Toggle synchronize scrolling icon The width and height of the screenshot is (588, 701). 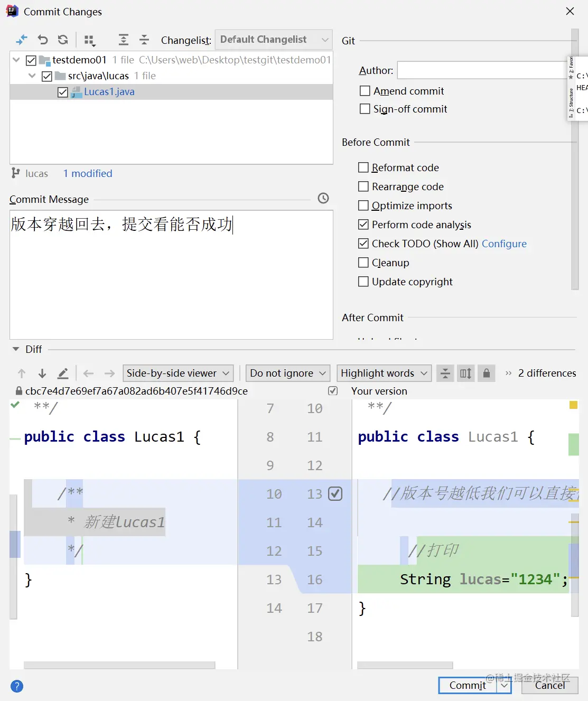tap(465, 373)
